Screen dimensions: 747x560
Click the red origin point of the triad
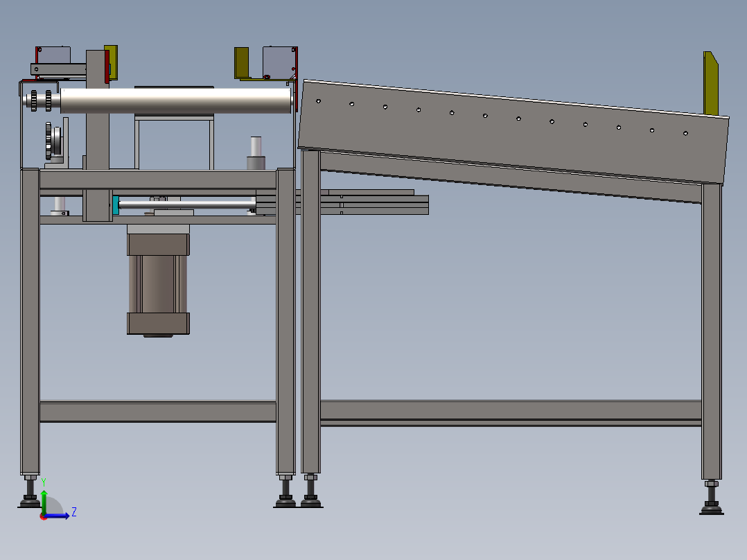(44, 516)
